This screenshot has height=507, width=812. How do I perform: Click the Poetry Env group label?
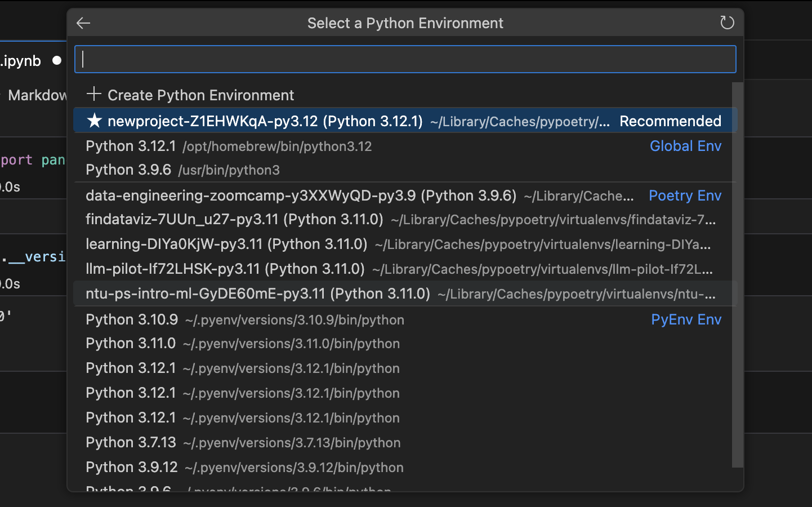tap(685, 195)
